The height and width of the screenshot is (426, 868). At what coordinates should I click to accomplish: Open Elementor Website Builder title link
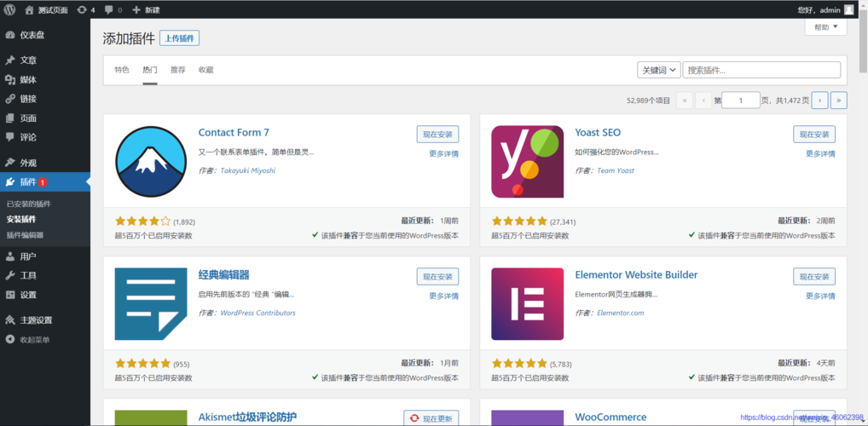point(637,275)
